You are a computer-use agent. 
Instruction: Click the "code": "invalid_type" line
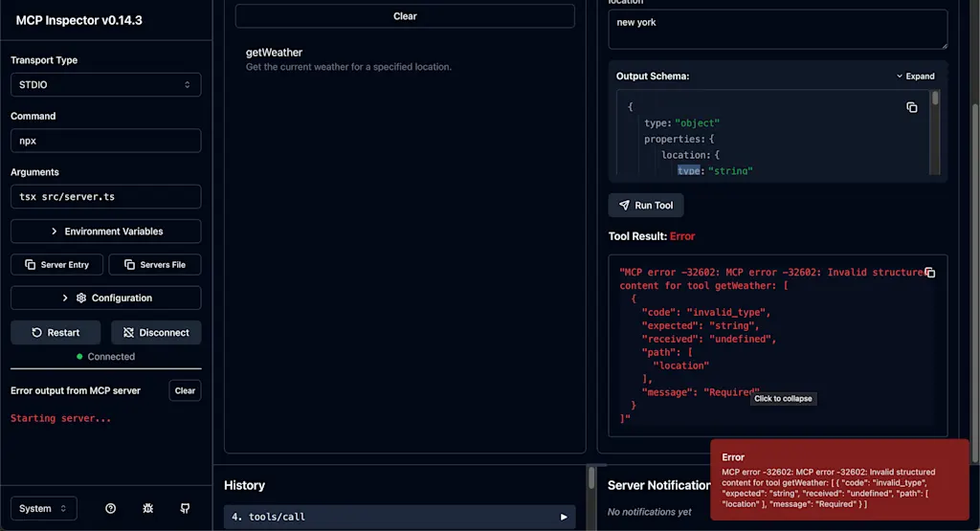[x=706, y=312]
